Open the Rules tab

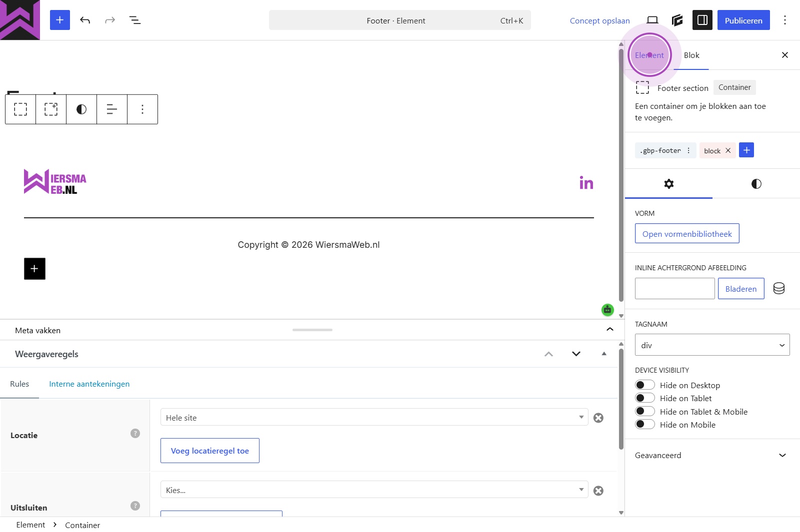[x=19, y=384]
